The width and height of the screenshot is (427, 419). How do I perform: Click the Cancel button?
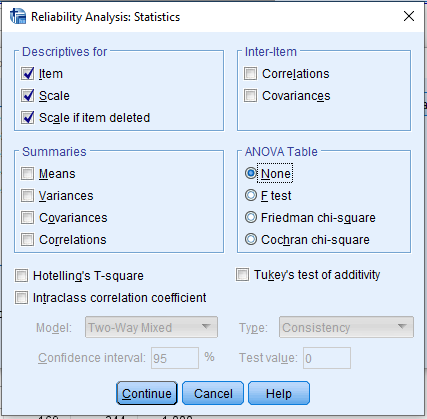(213, 393)
